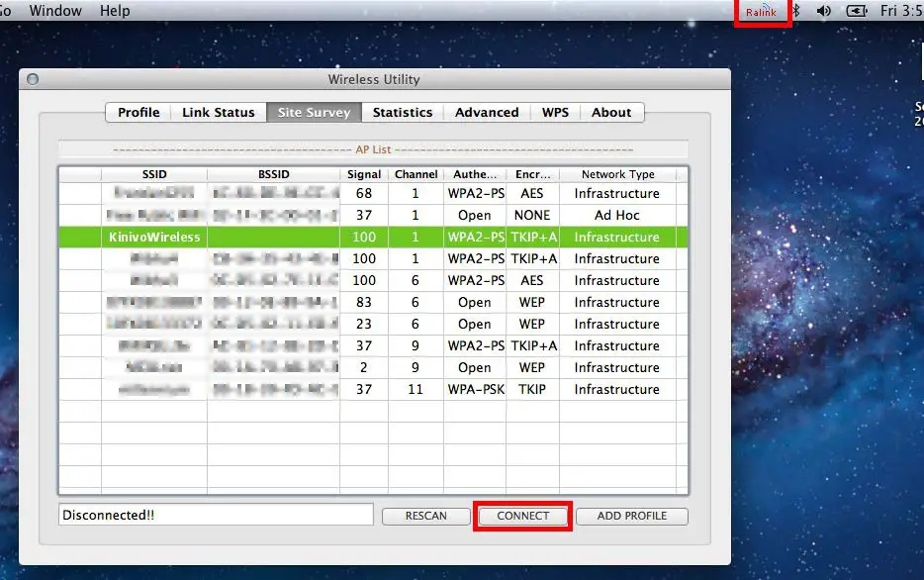
Task: Select the network with signal 83
Action: 373,303
